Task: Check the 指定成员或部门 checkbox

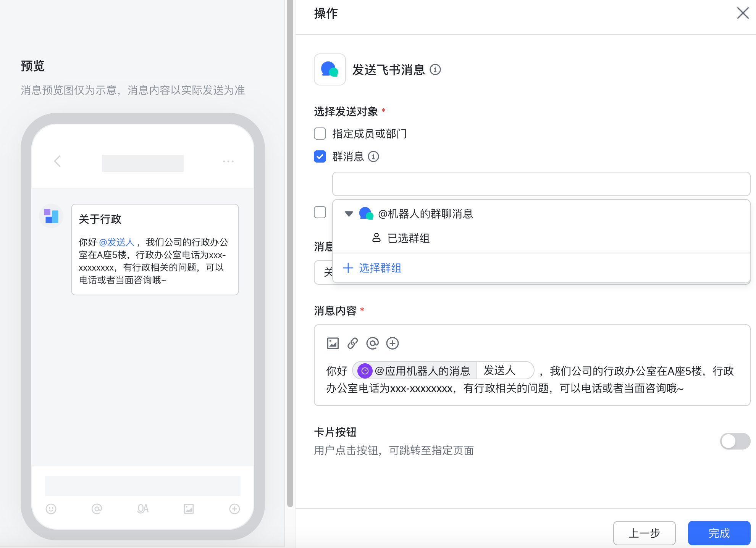Action: click(320, 134)
